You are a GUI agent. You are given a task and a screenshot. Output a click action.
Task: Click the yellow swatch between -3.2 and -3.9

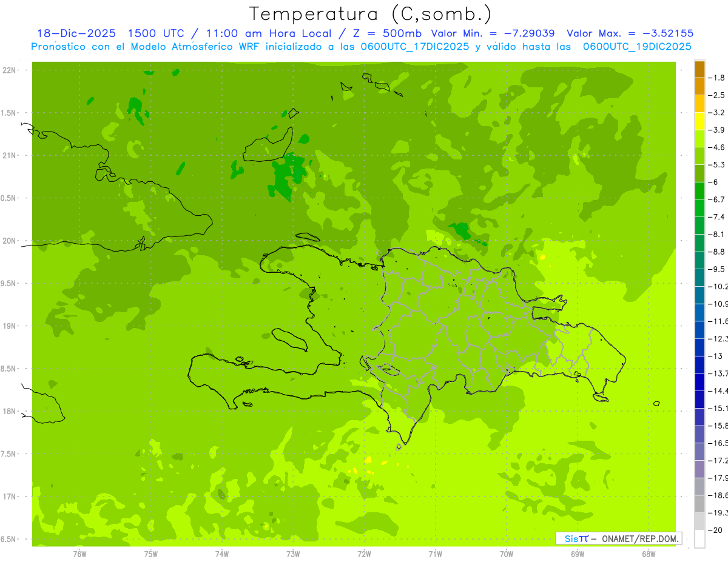[699, 121]
